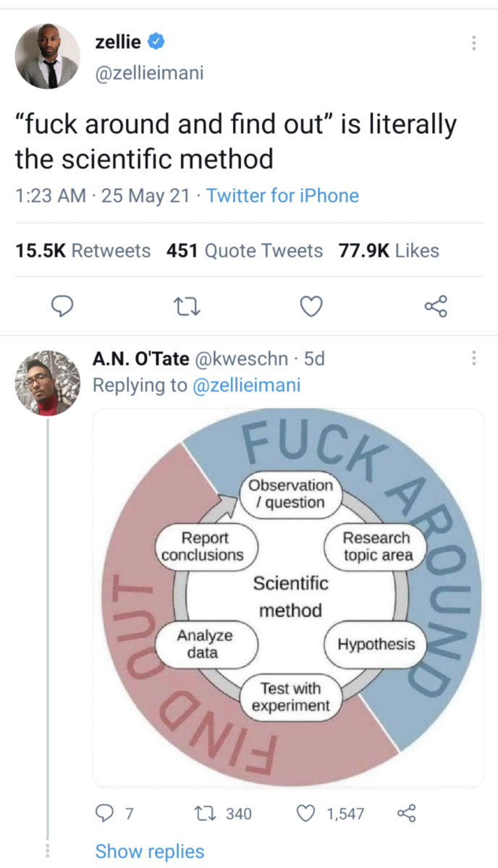Open the 77.9K Likes list
Screen dimensions: 498x868
[x=389, y=251]
